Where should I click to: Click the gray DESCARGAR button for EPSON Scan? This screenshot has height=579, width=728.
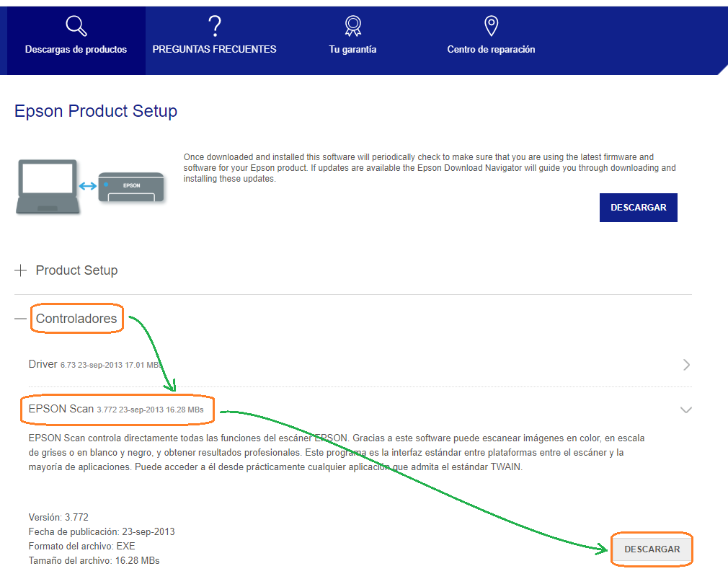(652, 549)
